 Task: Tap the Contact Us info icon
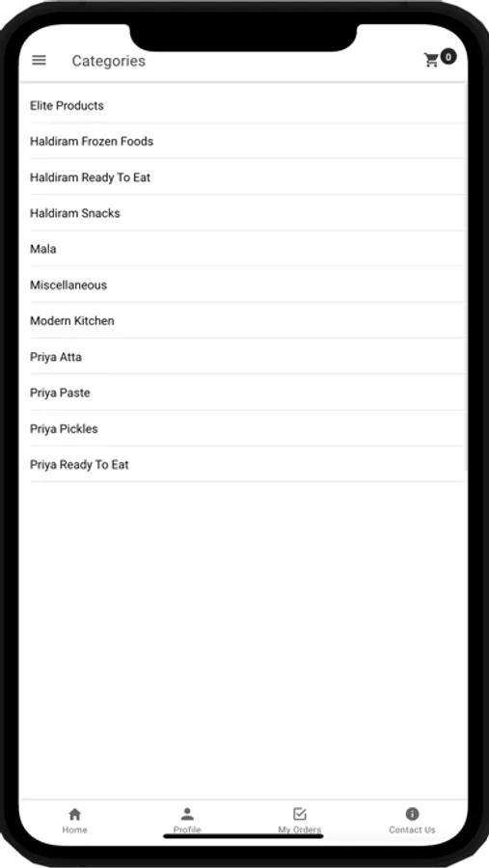(412, 814)
